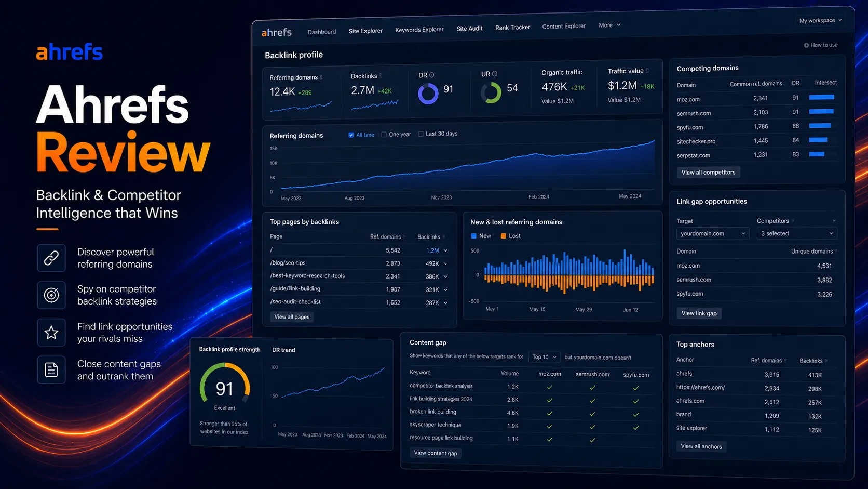Screen dimensions: 868x489
Task: Click the DR info icon
Action: [431, 75]
